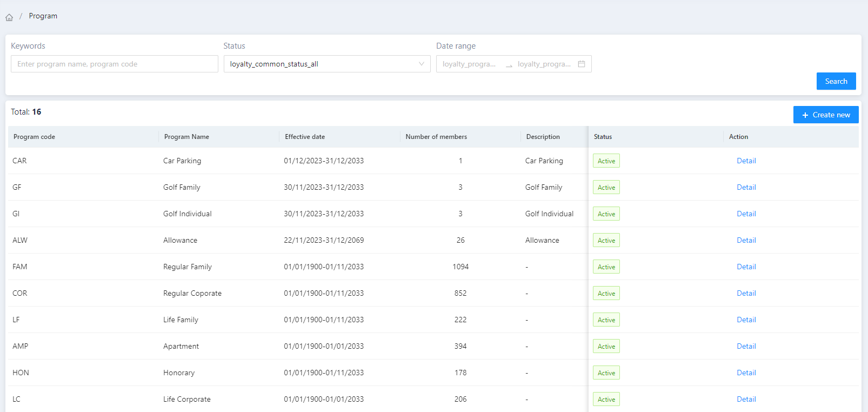Screen dimensions: 868x412
Task: Click the Program code column header
Action: (x=35, y=137)
